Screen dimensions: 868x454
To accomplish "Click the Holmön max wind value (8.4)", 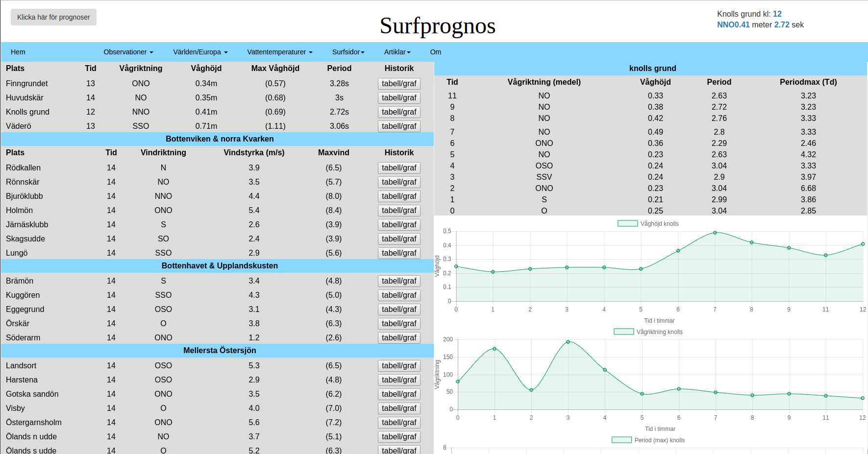I will click(334, 211).
